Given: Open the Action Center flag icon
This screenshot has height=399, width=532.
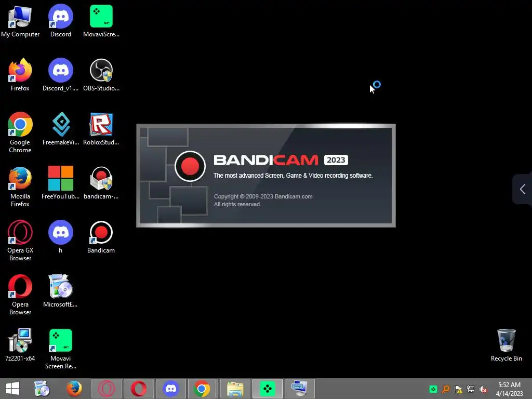Looking at the screenshot, I should click(x=458, y=389).
